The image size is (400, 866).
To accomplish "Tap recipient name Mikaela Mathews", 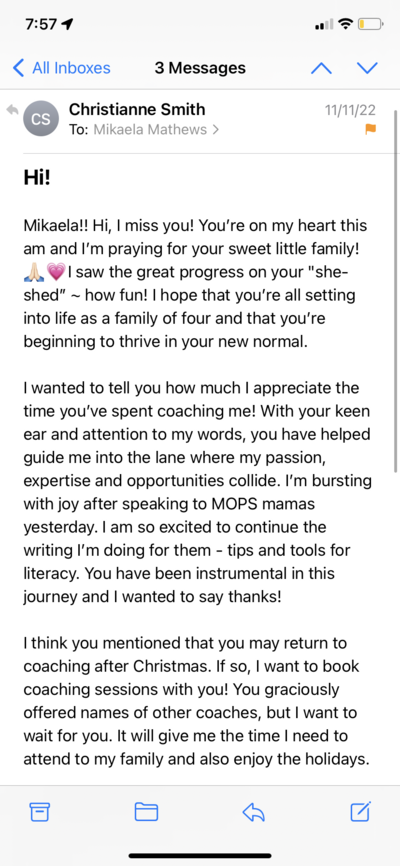I will (150, 130).
